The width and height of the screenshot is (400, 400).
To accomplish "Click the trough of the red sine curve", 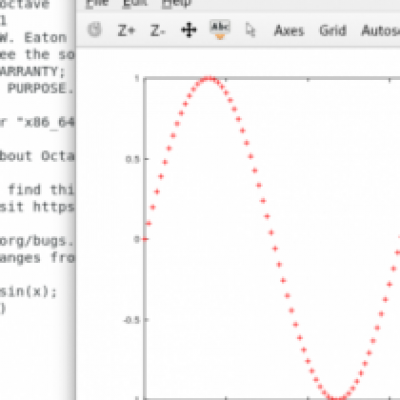I will point(337,397).
